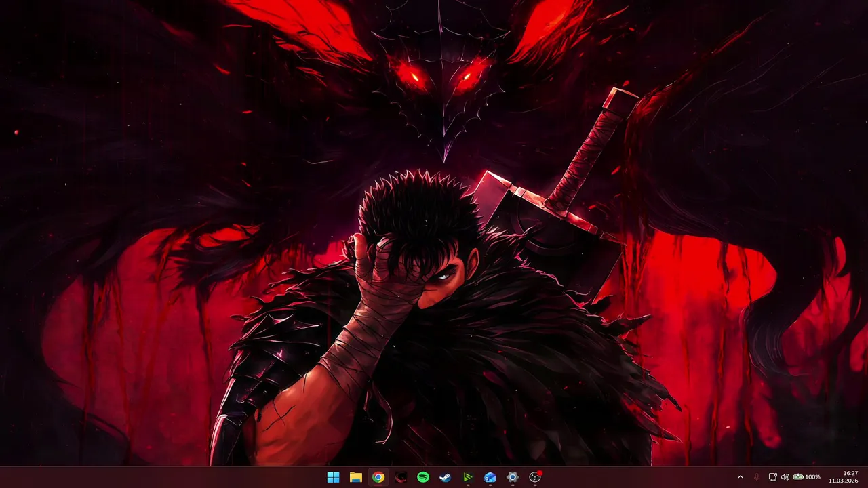This screenshot has height=488, width=868.
Task: Open clock showing 16:27 11.03.2026
Action: [843, 477]
